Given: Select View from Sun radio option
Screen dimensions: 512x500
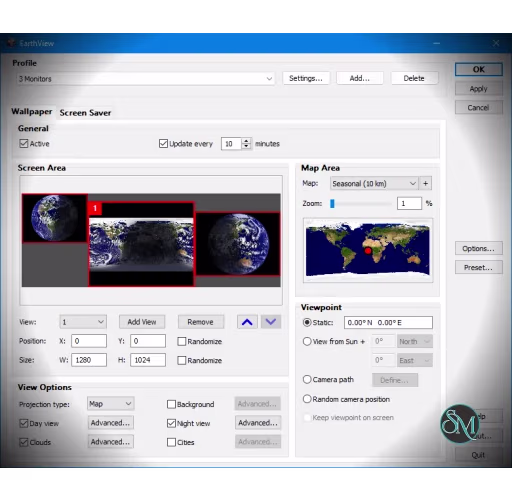Looking at the screenshot, I should click(307, 341).
